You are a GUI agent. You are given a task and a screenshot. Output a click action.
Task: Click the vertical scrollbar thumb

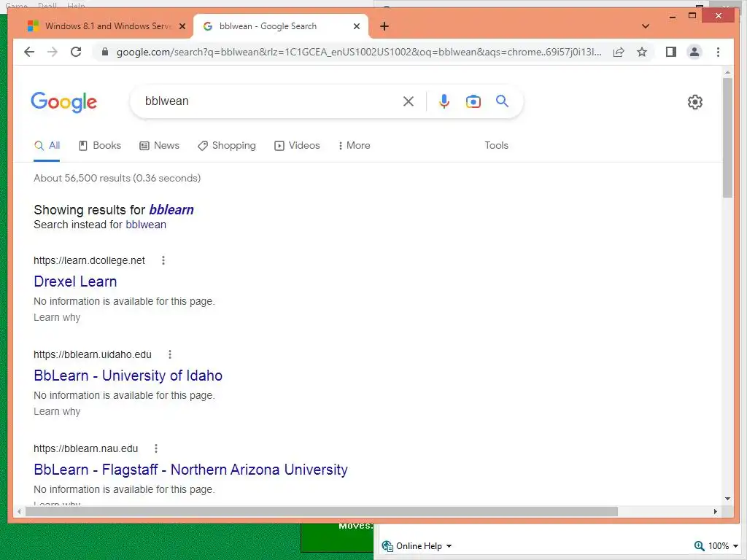pyautogui.click(x=727, y=137)
